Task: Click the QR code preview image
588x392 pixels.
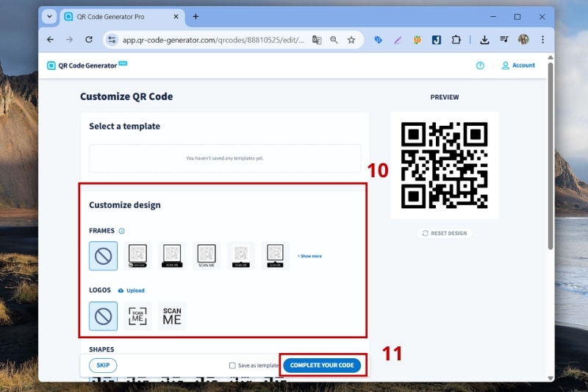Action: point(445,165)
